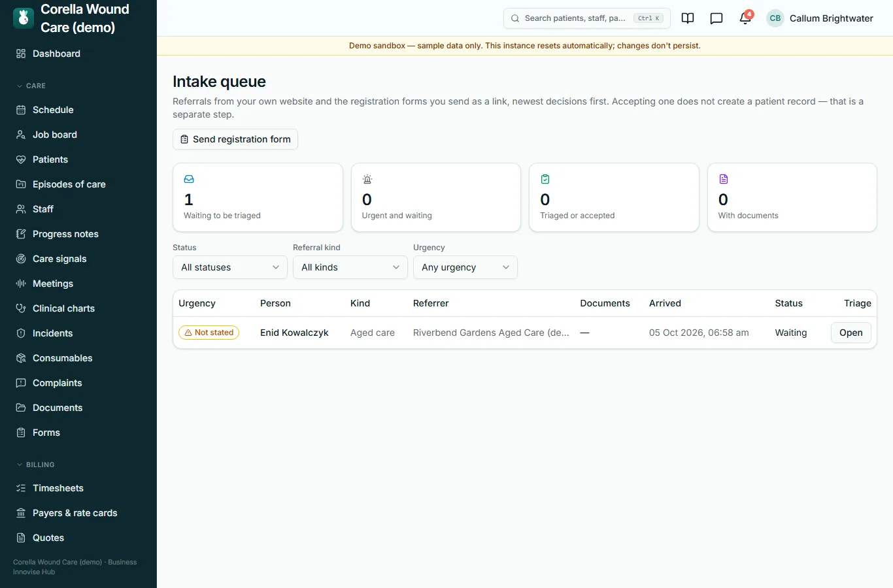
Task: Click the Progress notes icon
Action: coord(21,234)
